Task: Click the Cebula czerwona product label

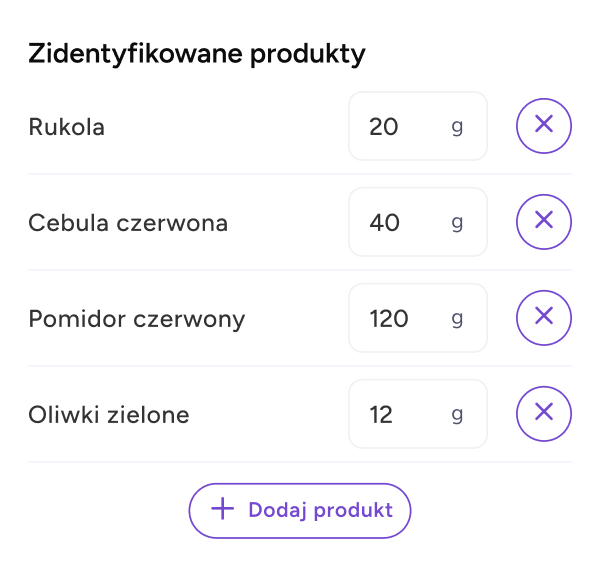Action: click(x=128, y=223)
